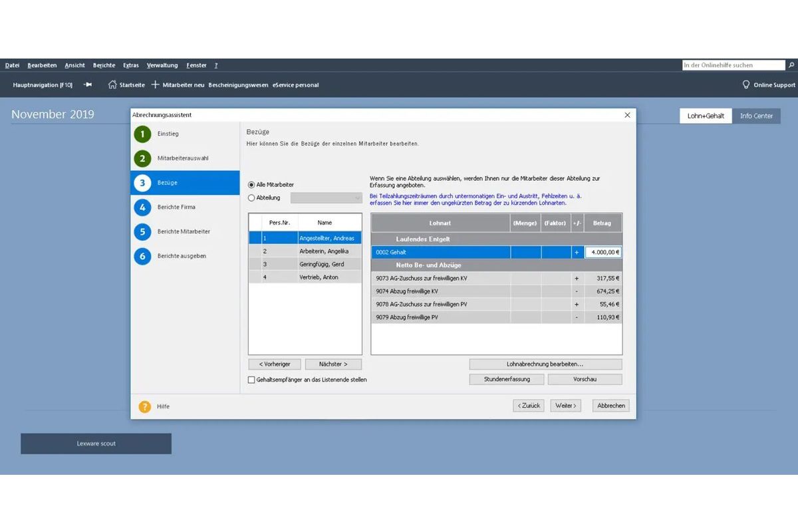Select row 9079 Abzug freiwillige PV
Screen dimensions: 798x532
tap(497, 317)
